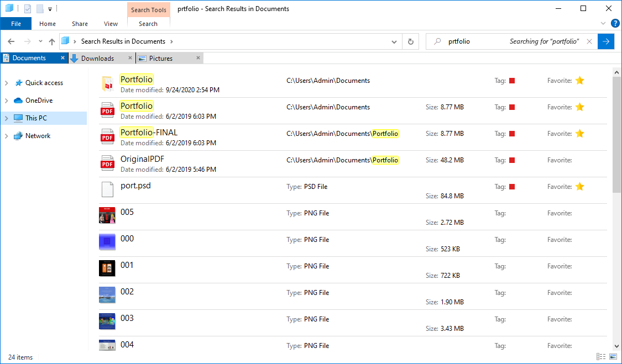Go up one folder level with the Up arrow
Viewport: 622px width, 364px height.
[x=52, y=41]
